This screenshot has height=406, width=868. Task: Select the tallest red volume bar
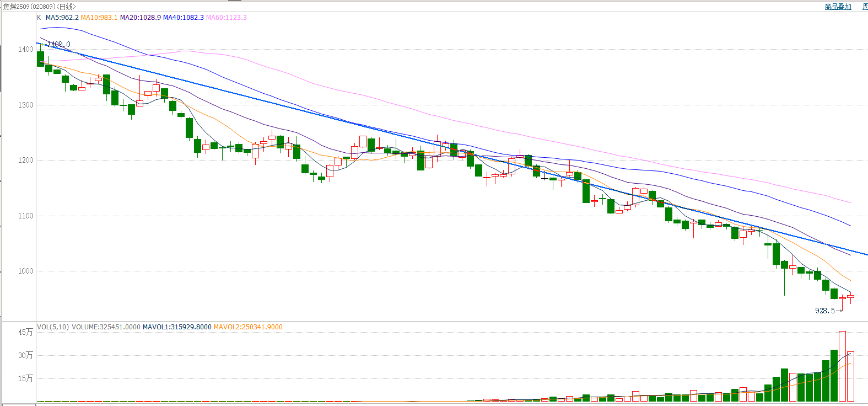842,366
